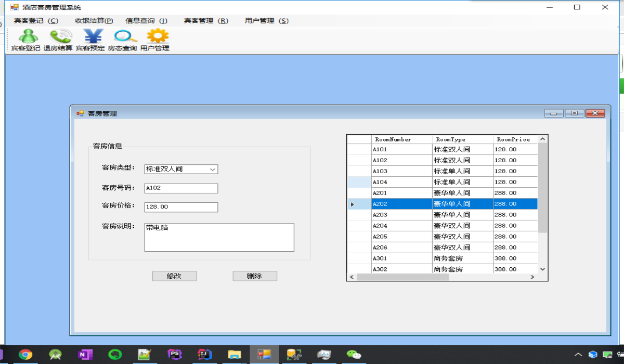624x364 pixels.
Task: Click the table's horizontal scrollbar right arrow
Action: pos(532,277)
